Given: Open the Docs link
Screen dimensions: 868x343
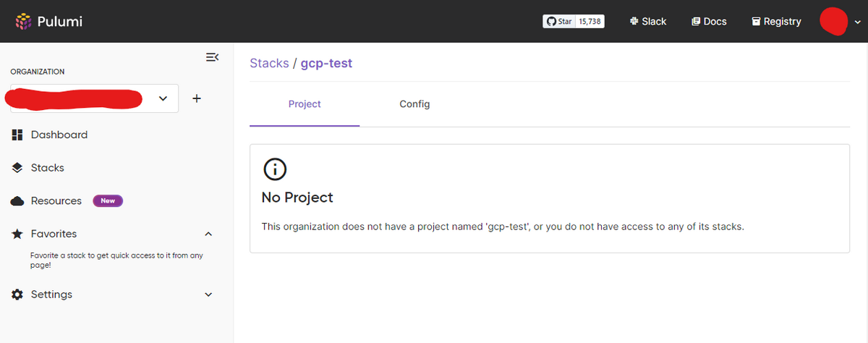Looking at the screenshot, I should point(709,22).
